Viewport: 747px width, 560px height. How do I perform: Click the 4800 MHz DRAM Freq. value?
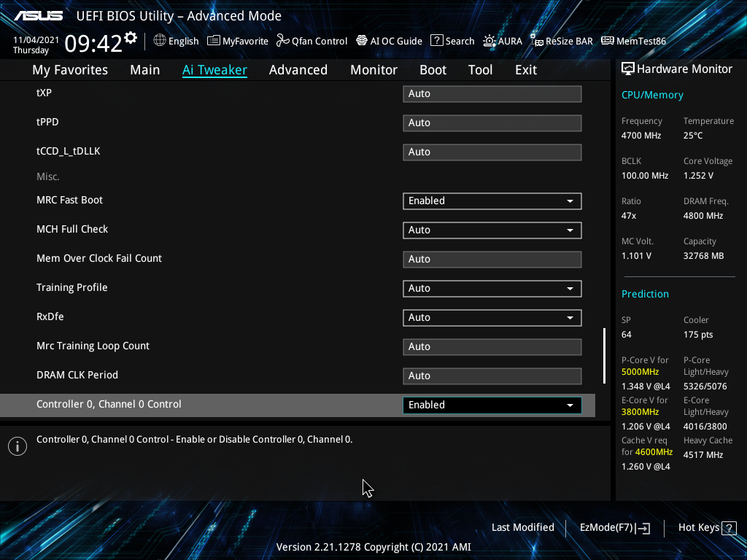click(x=703, y=216)
